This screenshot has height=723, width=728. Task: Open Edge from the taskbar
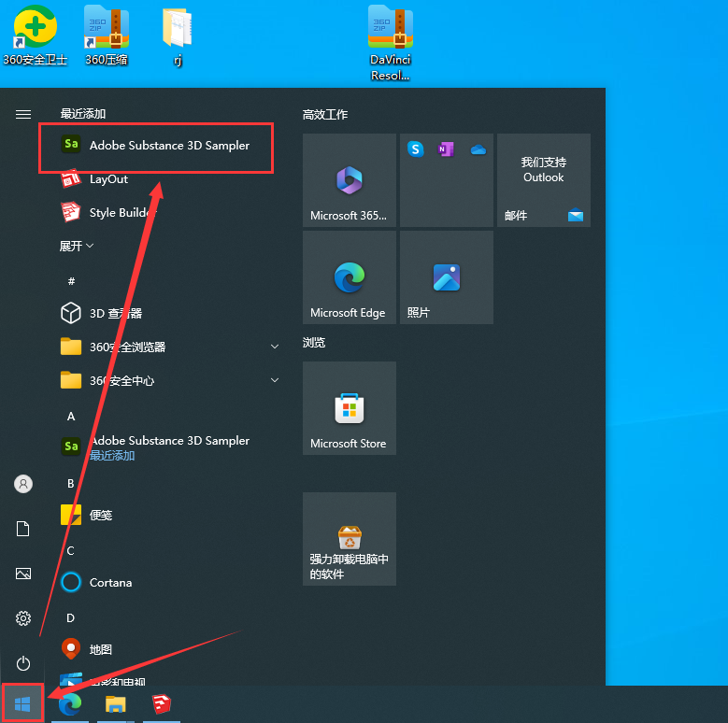pos(70,704)
